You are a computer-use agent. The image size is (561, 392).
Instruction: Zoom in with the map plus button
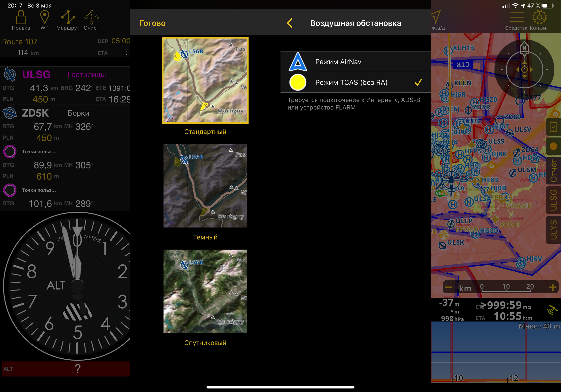[553, 288]
